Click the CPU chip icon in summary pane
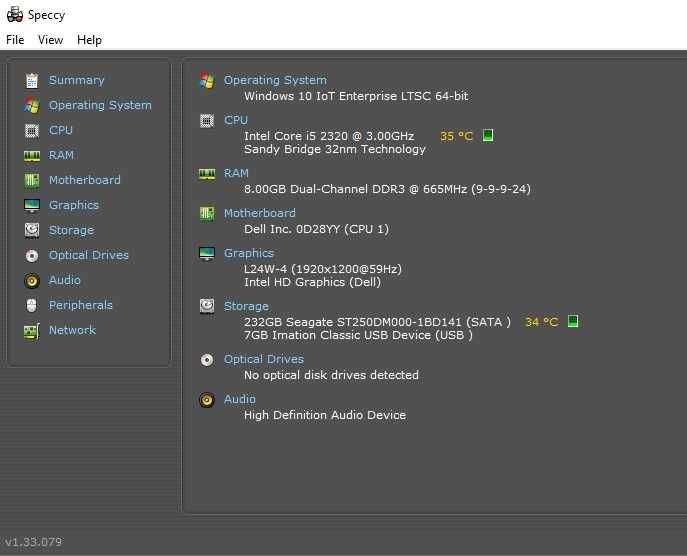 tap(207, 120)
